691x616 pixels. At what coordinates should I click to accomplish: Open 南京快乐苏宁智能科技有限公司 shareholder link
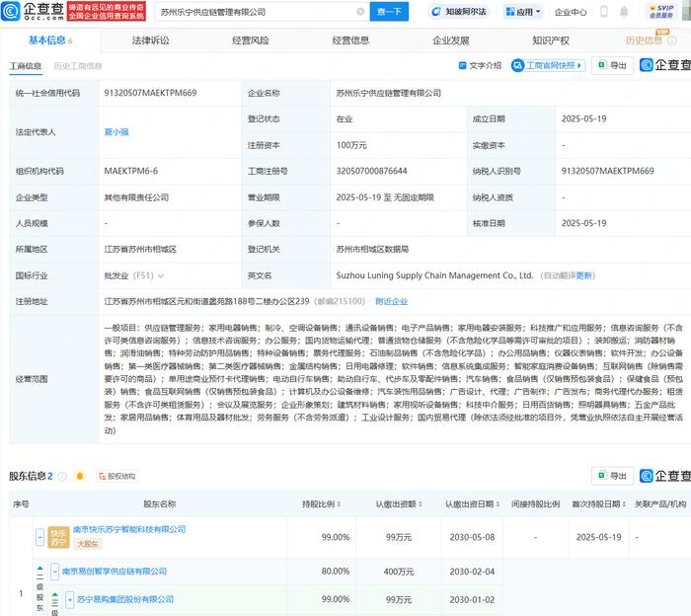click(129, 529)
